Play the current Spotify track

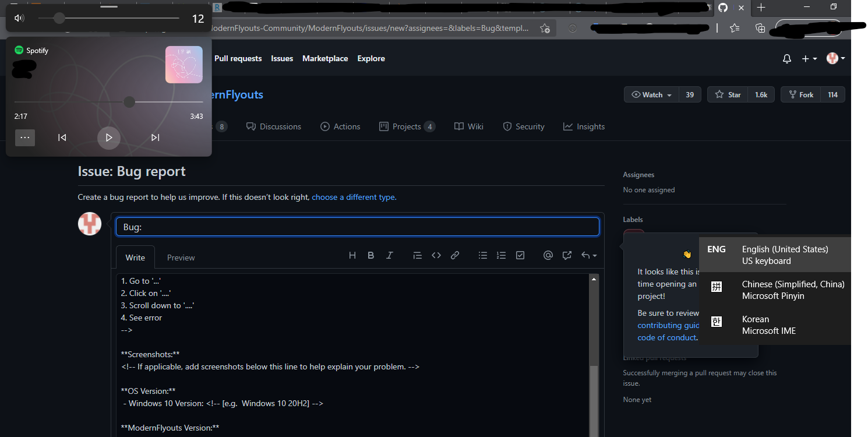pos(108,138)
